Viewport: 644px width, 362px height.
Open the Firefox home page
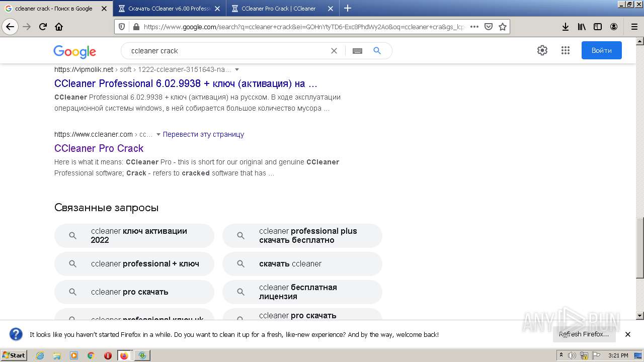[x=59, y=27]
